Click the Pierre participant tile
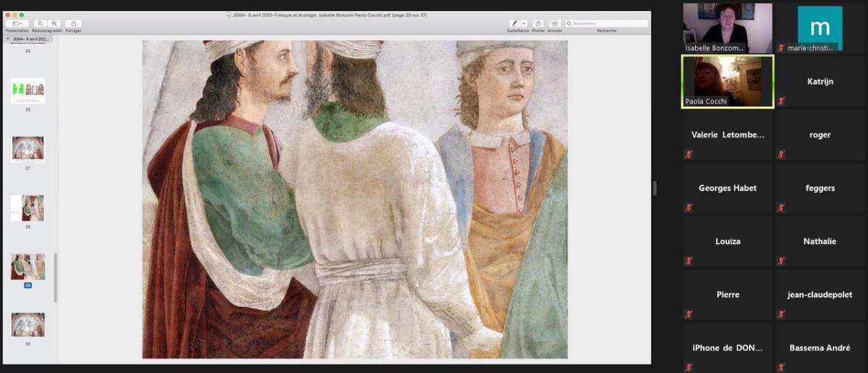Screen dimensions: 868x373 tap(728, 295)
